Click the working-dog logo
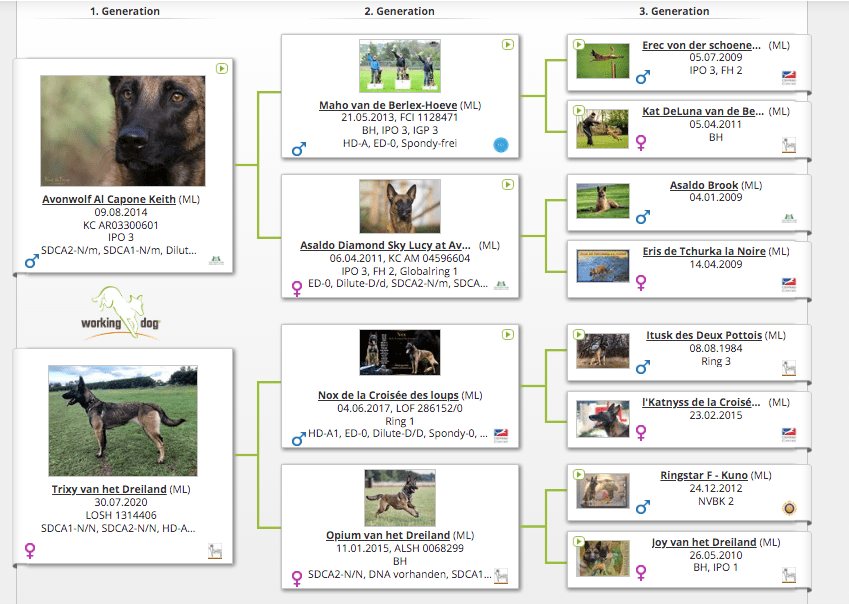Screen dimensions: 849x604 tap(122, 312)
